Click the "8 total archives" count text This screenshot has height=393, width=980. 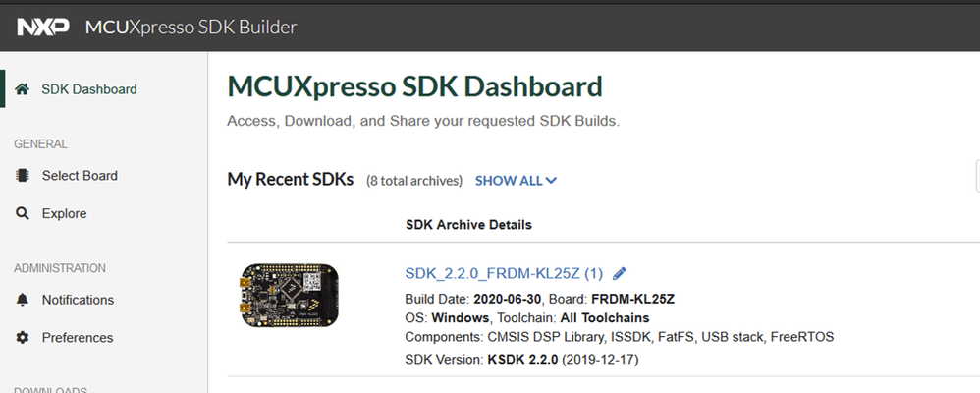(414, 181)
